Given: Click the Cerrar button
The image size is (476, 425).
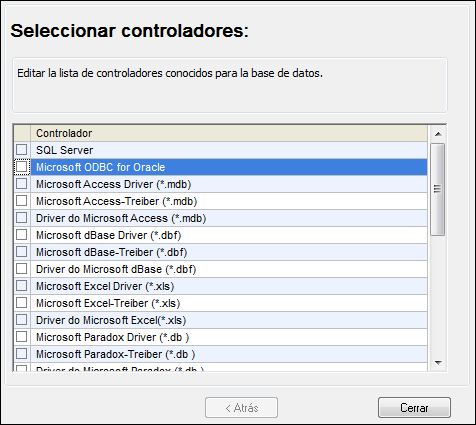Looking at the screenshot, I should pos(414,407).
